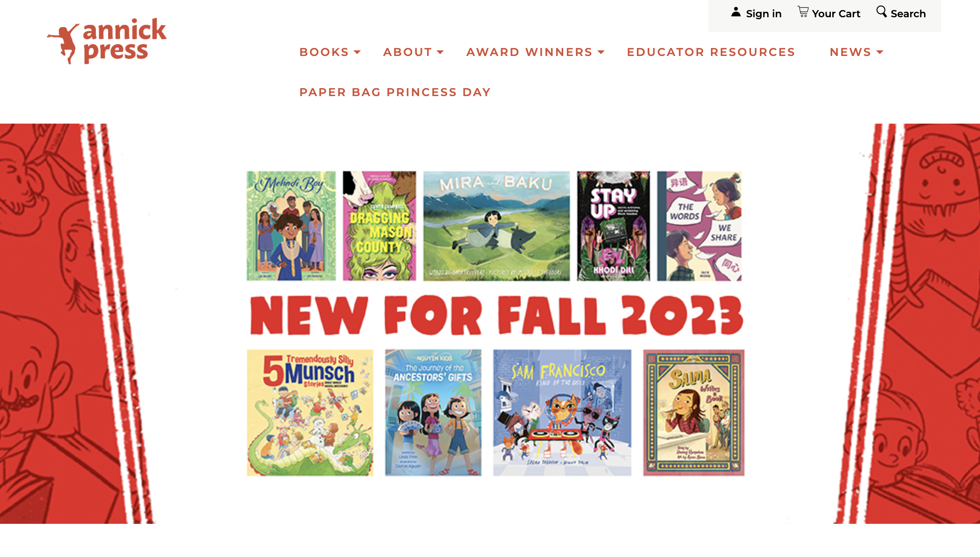Click the New For Fall 2023 banner
This screenshot has height=557, width=980.
tap(497, 315)
